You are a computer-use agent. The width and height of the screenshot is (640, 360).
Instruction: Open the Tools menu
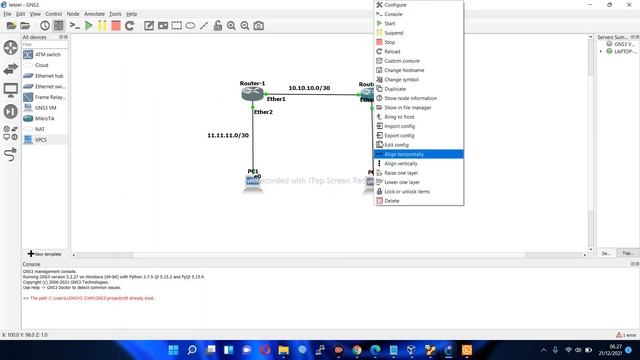click(x=115, y=14)
